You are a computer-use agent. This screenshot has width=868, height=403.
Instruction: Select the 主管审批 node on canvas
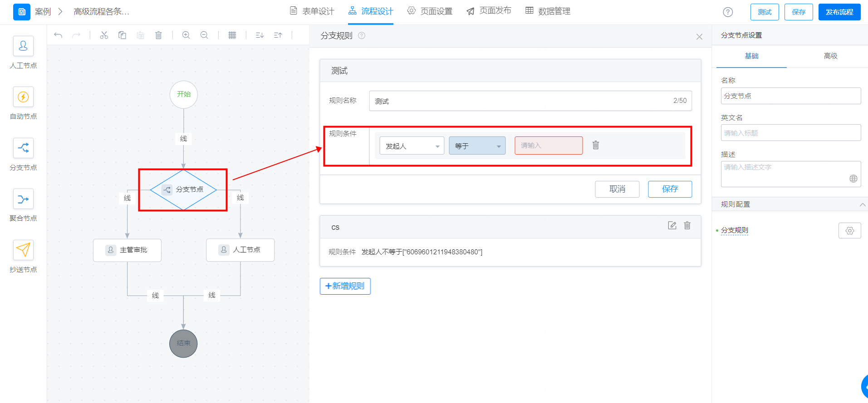(128, 250)
